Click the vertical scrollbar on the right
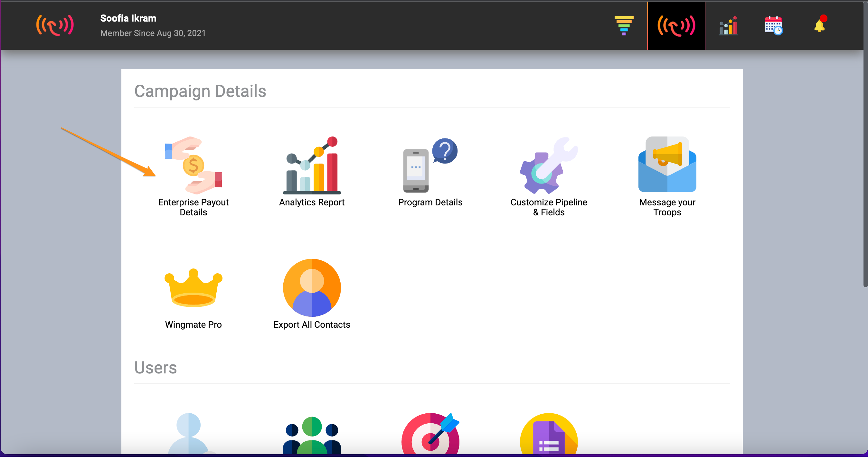868x470 pixels. [x=865, y=145]
